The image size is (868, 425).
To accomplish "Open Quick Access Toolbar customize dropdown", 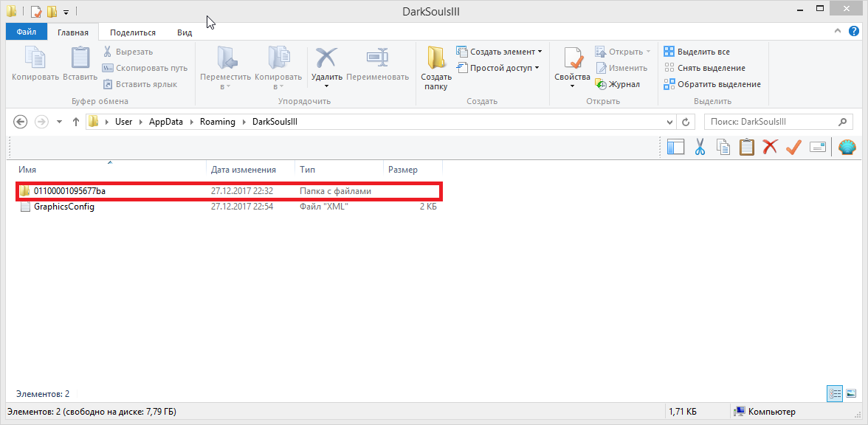I will pos(66,11).
